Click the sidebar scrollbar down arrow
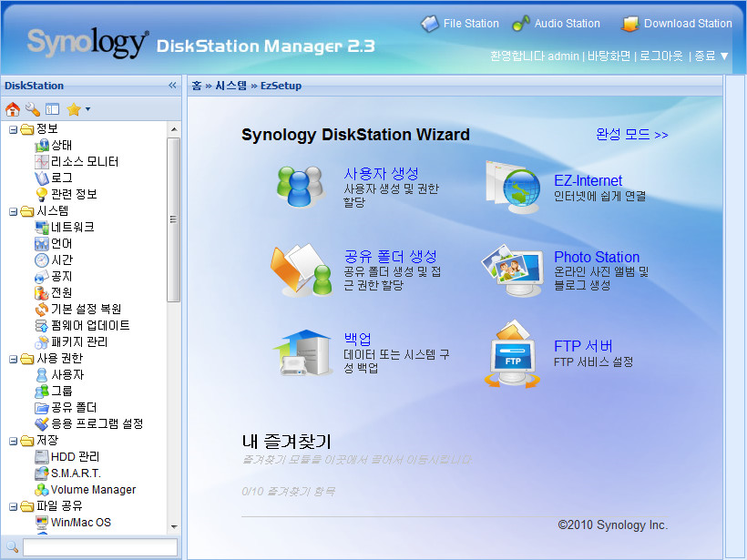The height and width of the screenshot is (560, 747). pos(174,526)
